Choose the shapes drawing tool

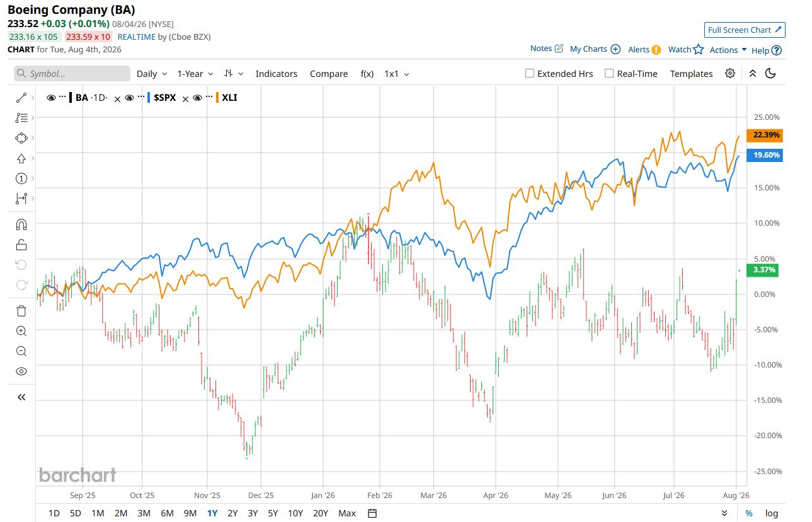[21, 138]
